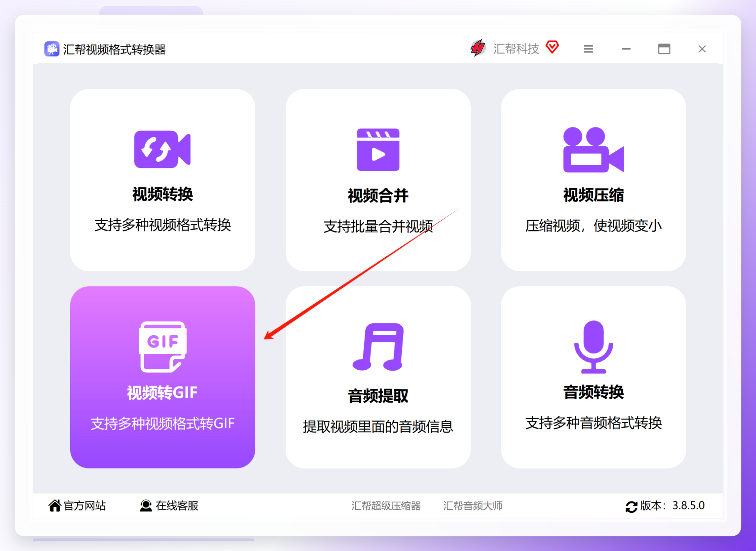The height and width of the screenshot is (551, 756).
Task: Click 支持多种视频格式转换 description
Action: pyautogui.click(x=163, y=225)
